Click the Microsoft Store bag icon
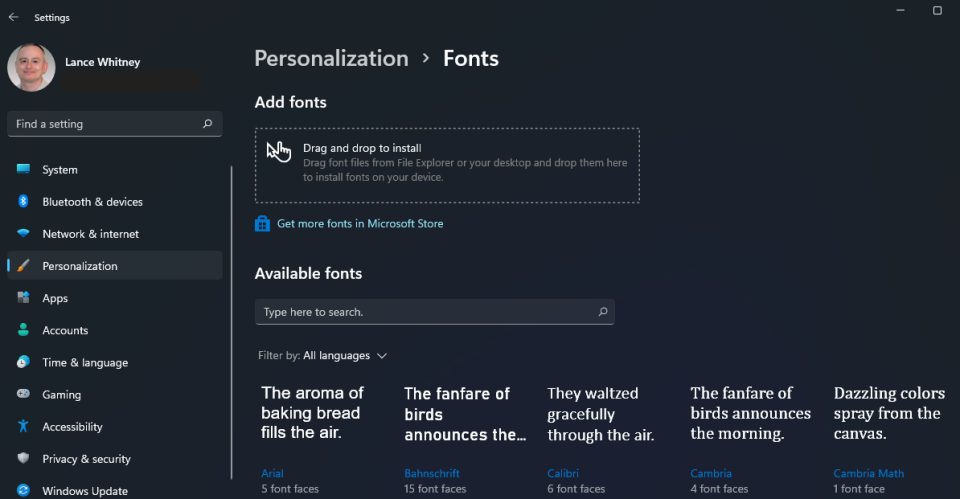Screen dimensions: 960x499 262,223
